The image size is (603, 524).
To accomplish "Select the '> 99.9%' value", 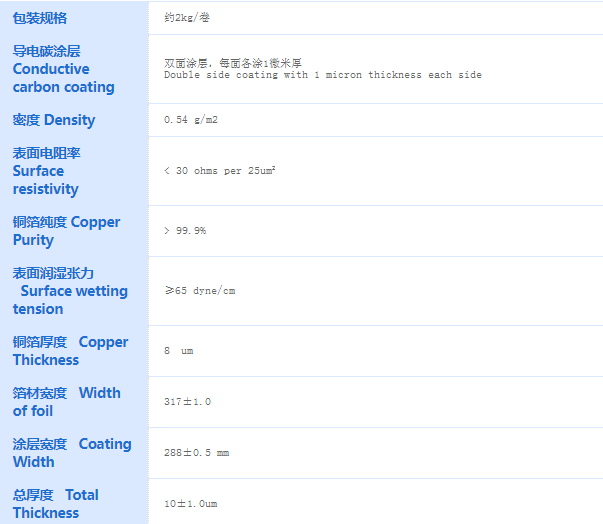I will coord(185,231).
